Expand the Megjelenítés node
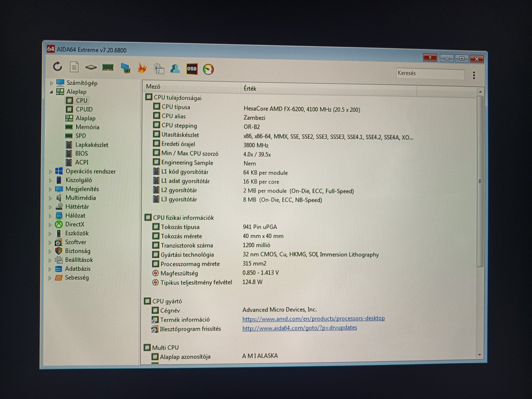The width and height of the screenshot is (532, 399). point(50,189)
